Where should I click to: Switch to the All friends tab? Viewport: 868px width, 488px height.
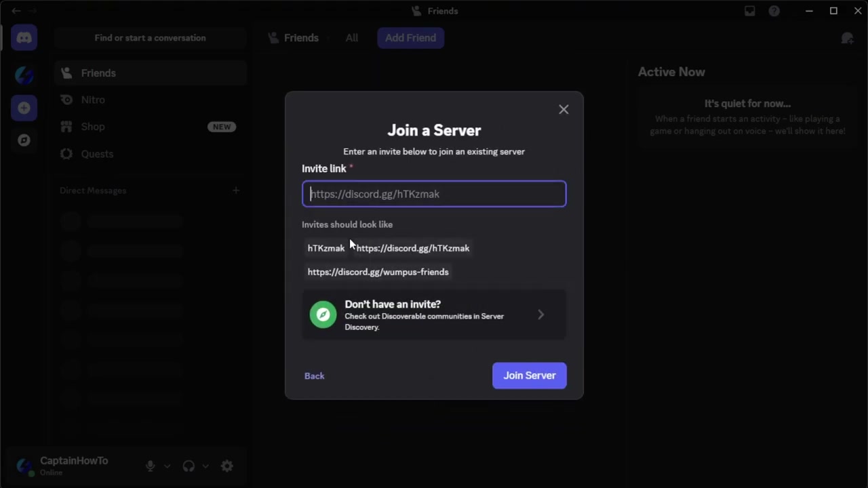point(351,38)
